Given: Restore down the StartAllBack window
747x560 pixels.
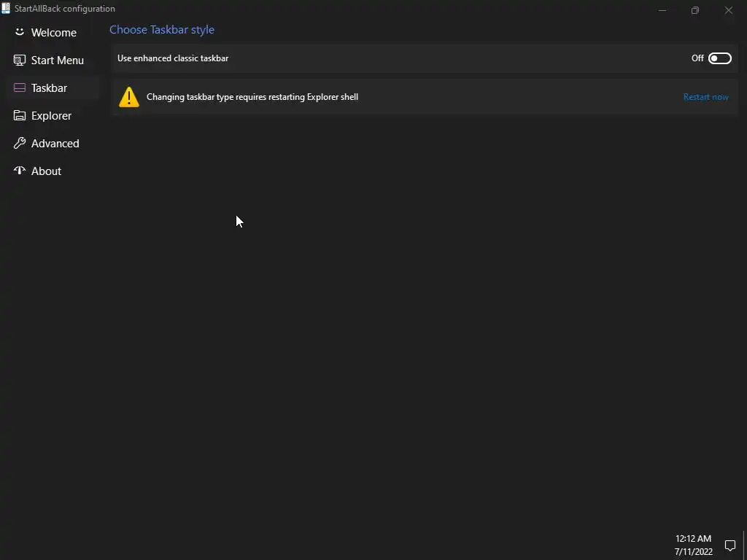Looking at the screenshot, I should coord(695,10).
